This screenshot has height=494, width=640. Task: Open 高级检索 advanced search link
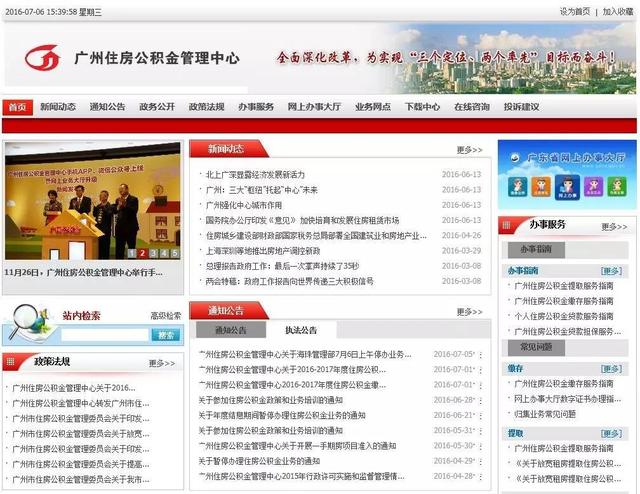click(x=166, y=316)
